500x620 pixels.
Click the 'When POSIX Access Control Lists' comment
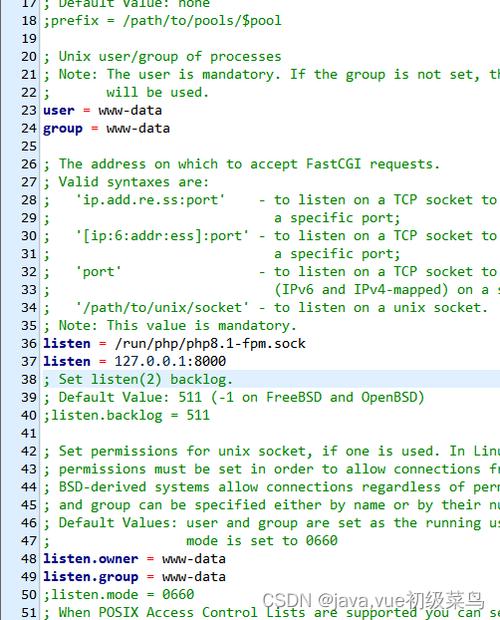click(x=272, y=613)
